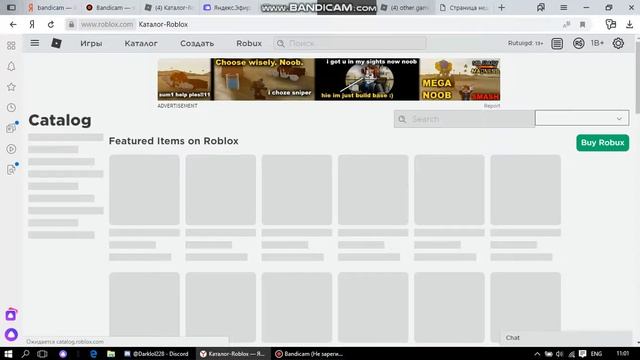This screenshot has height=360, width=640.
Task: Click the Roblox logo home icon
Action: (56, 43)
